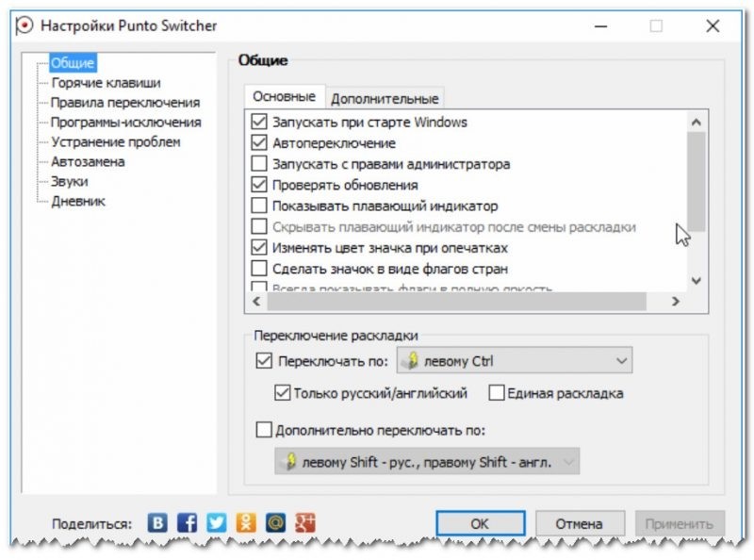Switch to the 'Дополнительные' tab
Viewport: 754px width, 560px height.
tap(385, 99)
